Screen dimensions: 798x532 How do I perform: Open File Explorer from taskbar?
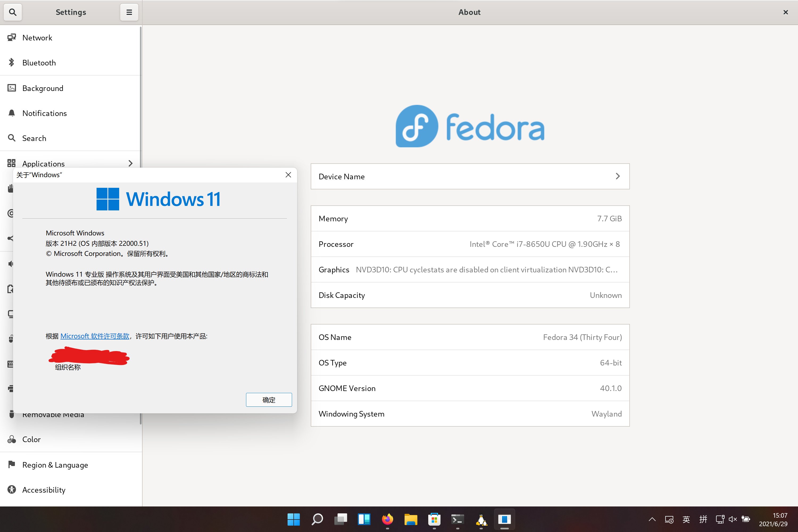coord(410,519)
